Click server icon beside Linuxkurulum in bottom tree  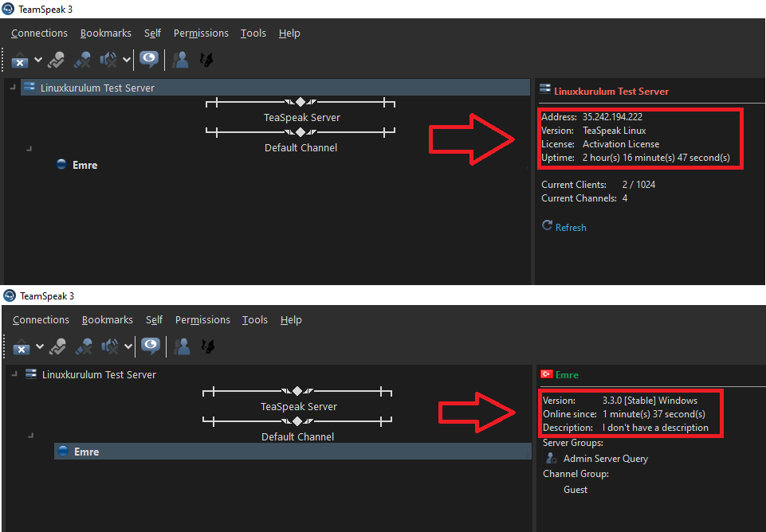[31, 374]
